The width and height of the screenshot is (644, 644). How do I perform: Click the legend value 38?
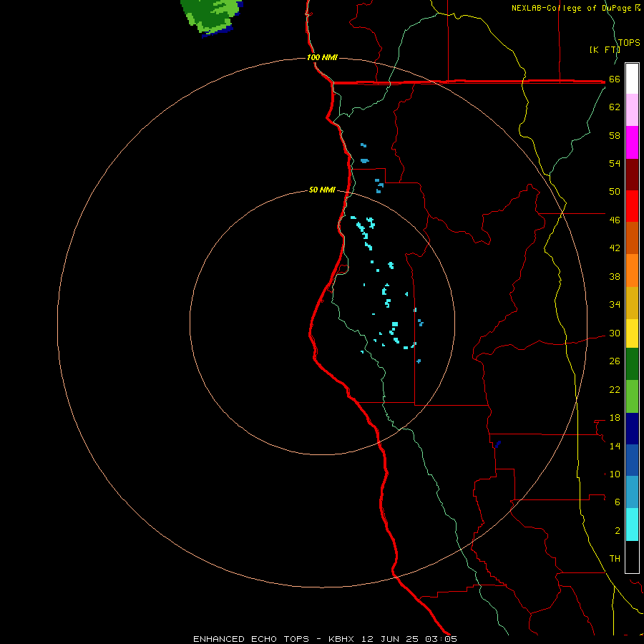tap(615, 276)
